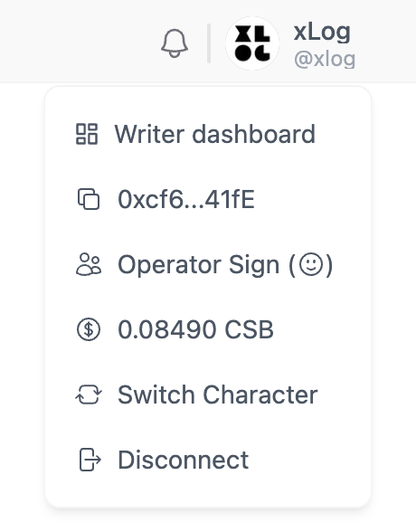Click the Operator Sign people icon
This screenshot has width=416, height=532.
pyautogui.click(x=89, y=264)
